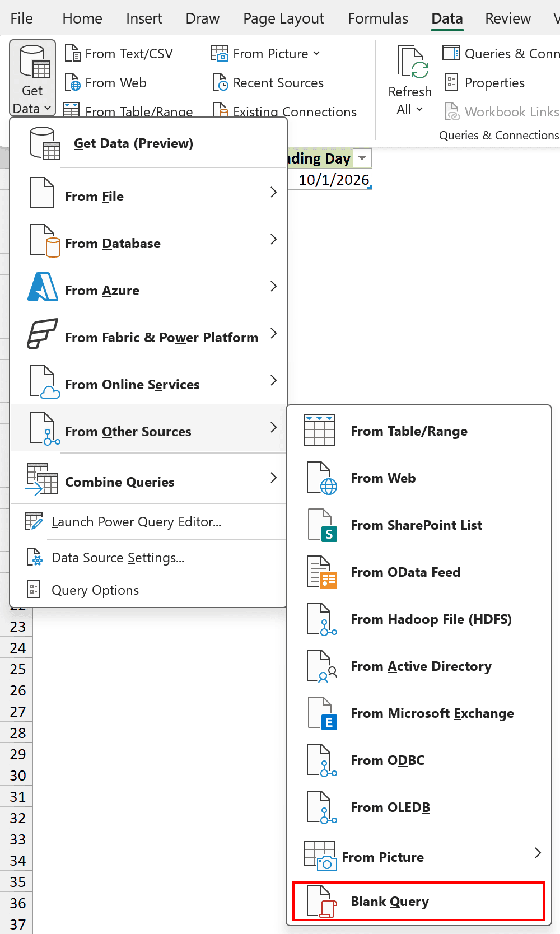
Task: Click the Refresh All icon
Action: pos(413,62)
